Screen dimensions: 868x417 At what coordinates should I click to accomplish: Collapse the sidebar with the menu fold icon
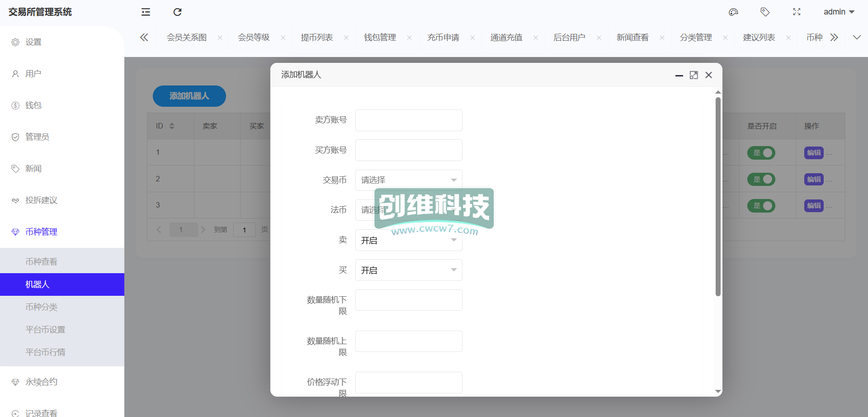146,12
